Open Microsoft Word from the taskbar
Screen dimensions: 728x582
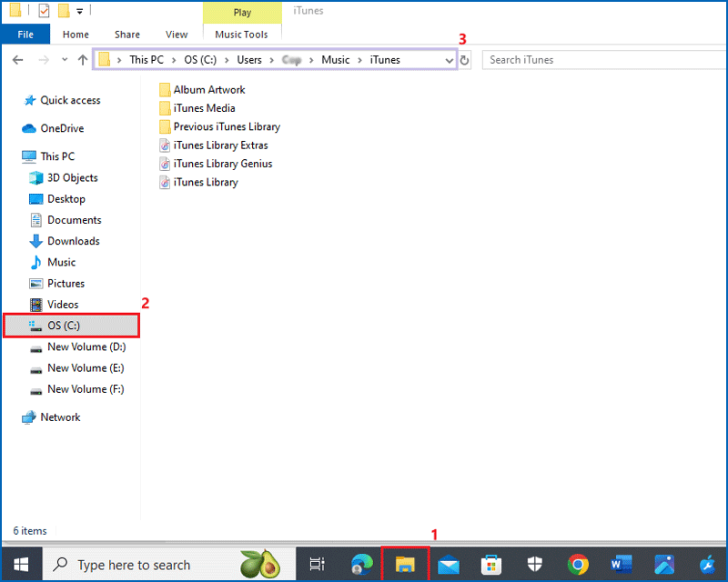click(x=622, y=565)
